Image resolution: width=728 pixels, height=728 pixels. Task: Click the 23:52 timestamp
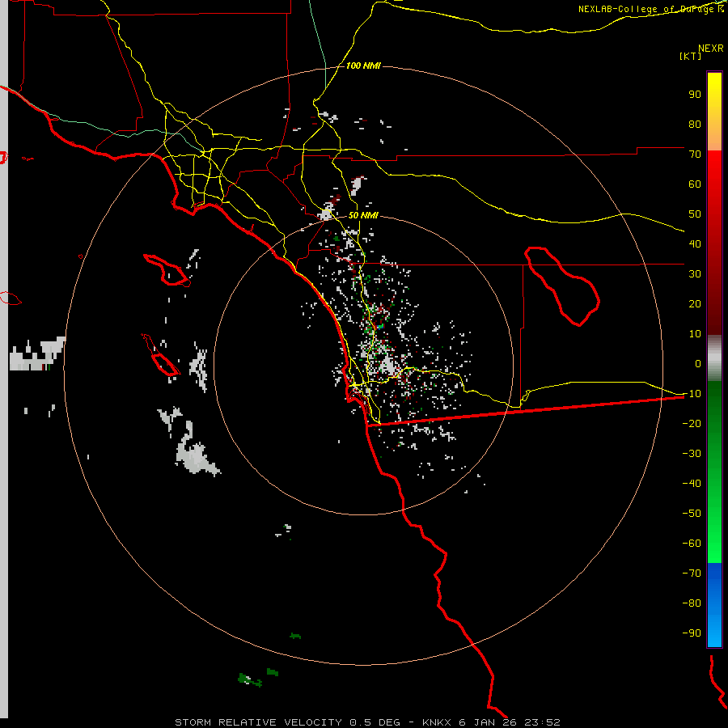point(541,722)
